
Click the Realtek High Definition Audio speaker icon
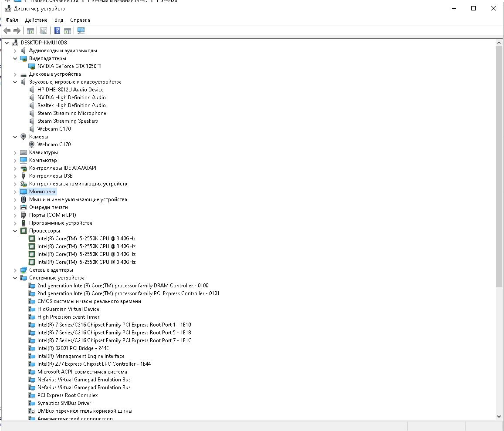point(31,105)
